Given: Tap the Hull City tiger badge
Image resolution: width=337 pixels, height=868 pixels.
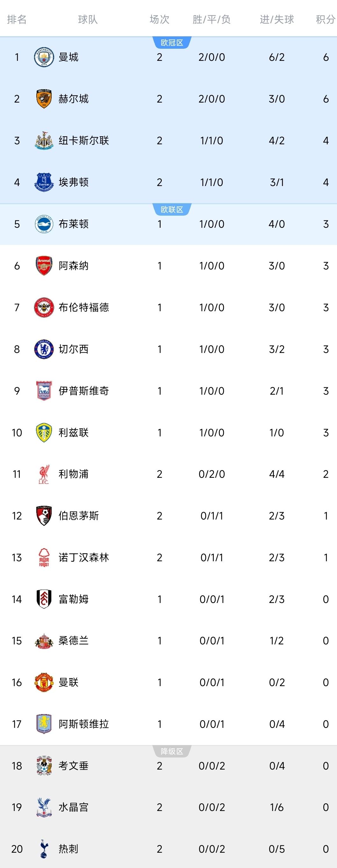Looking at the screenshot, I should [x=44, y=99].
